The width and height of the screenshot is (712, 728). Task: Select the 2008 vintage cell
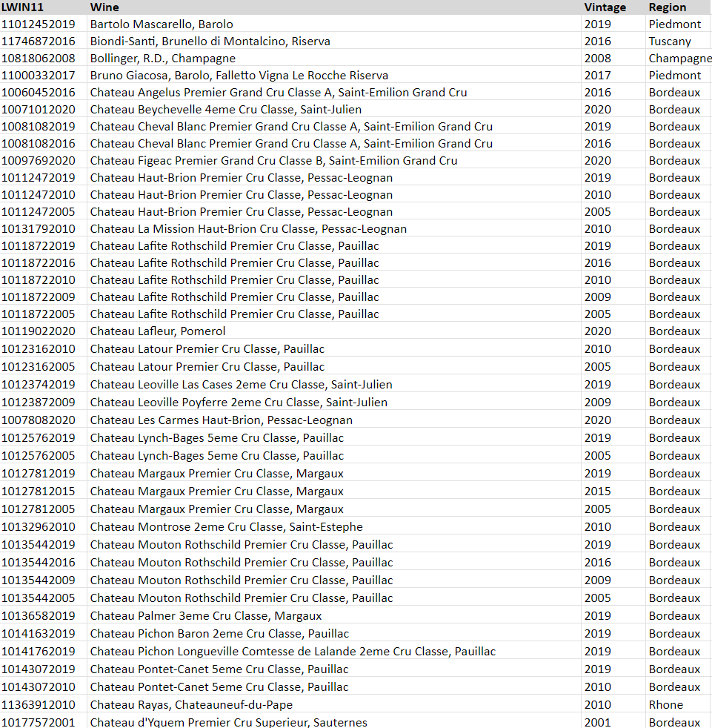click(598, 59)
